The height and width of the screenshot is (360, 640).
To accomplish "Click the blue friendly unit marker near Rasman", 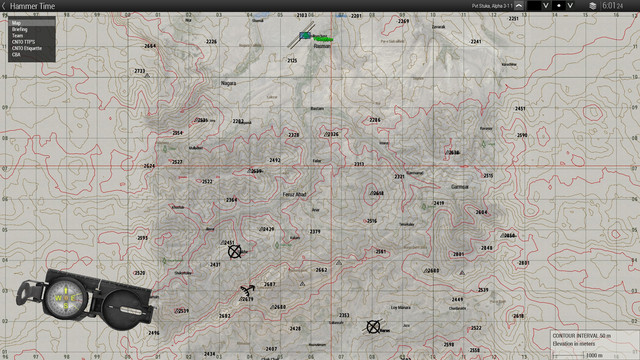I will [x=305, y=36].
